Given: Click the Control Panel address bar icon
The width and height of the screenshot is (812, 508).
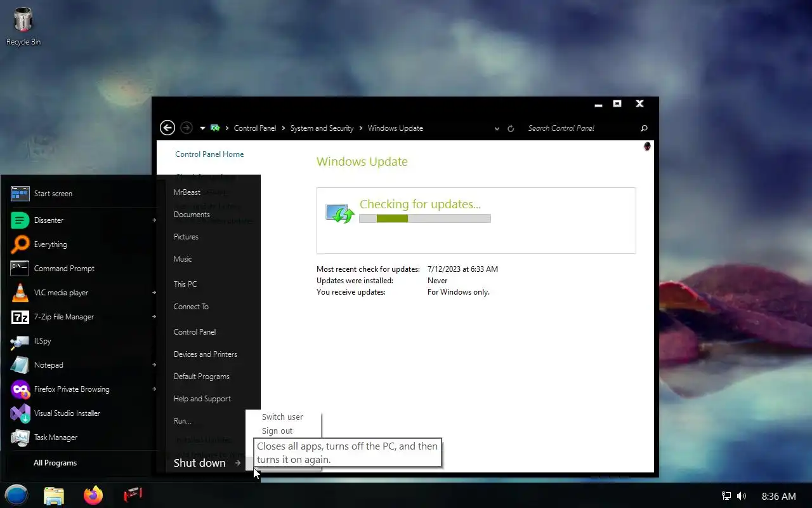Looking at the screenshot, I should pyautogui.click(x=216, y=128).
